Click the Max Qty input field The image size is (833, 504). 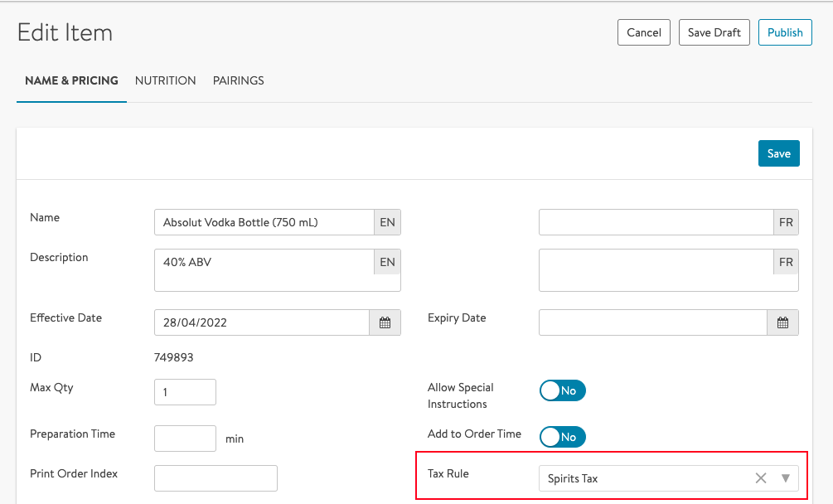coord(185,392)
